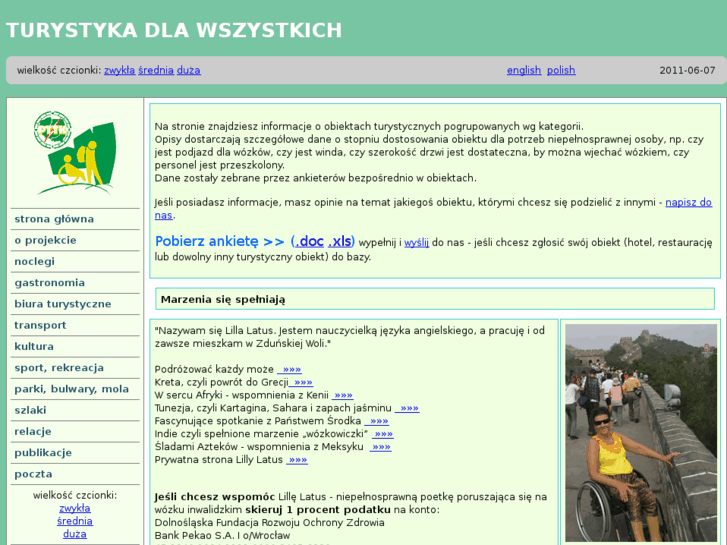Click the 'Bank Pekao S.A. I o/Wrocław' line
This screenshot has width=727, height=545.
(x=222, y=536)
